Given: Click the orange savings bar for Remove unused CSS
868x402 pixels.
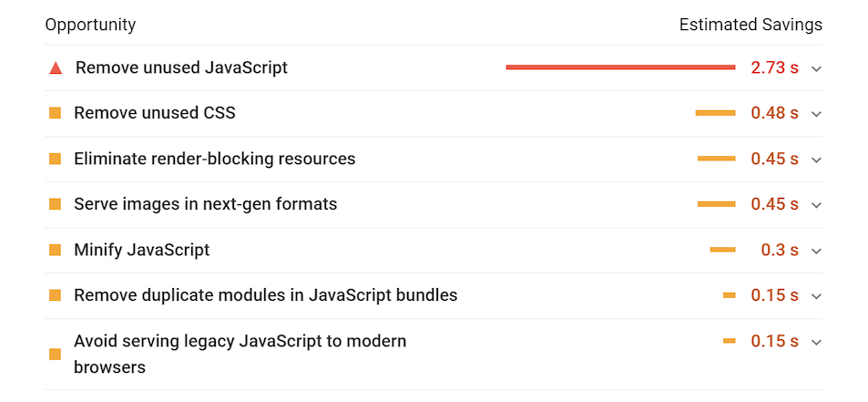Looking at the screenshot, I should (x=715, y=113).
